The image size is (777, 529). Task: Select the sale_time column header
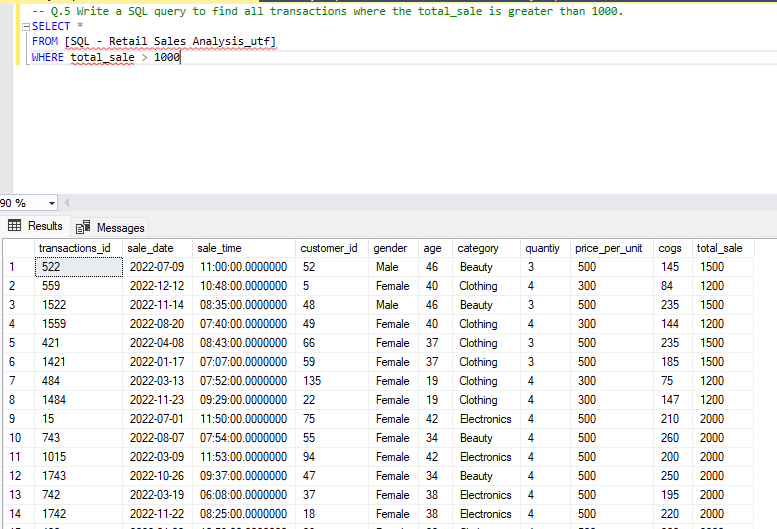point(244,248)
